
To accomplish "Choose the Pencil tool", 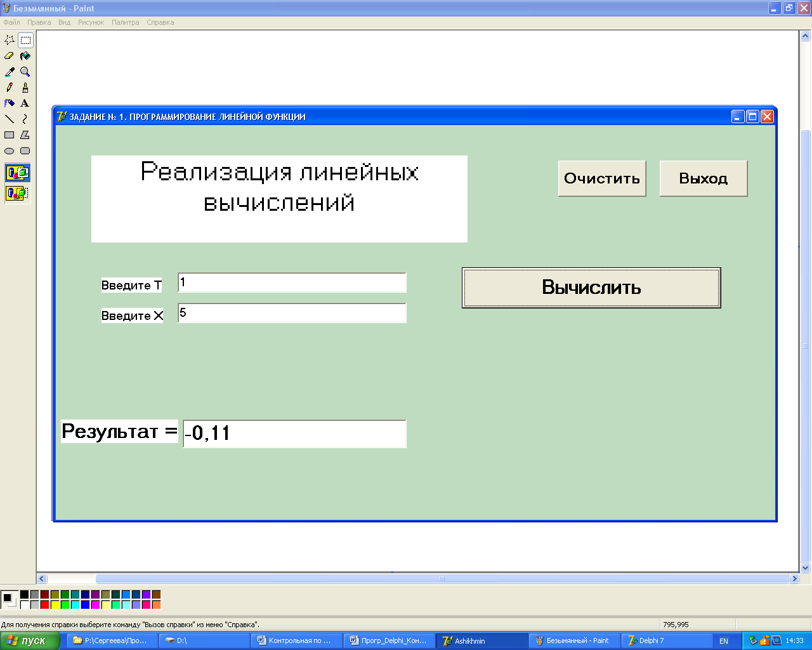I will point(10,88).
